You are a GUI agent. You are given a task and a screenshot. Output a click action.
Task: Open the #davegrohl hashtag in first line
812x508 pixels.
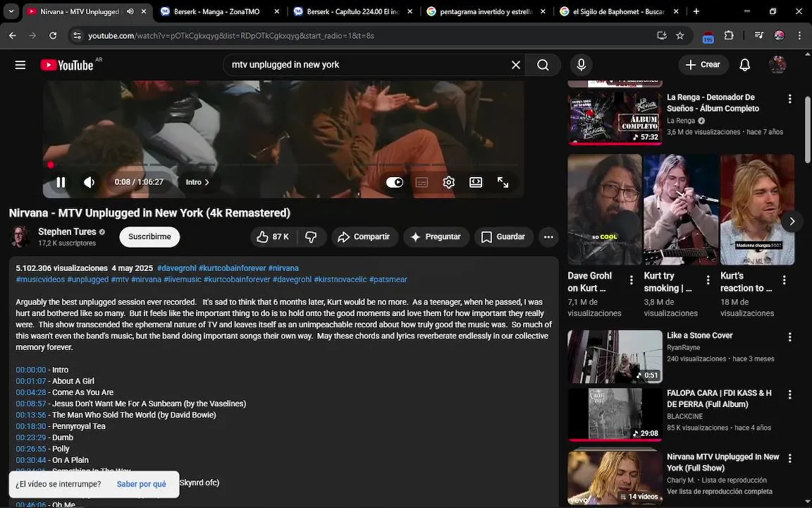[x=177, y=268]
